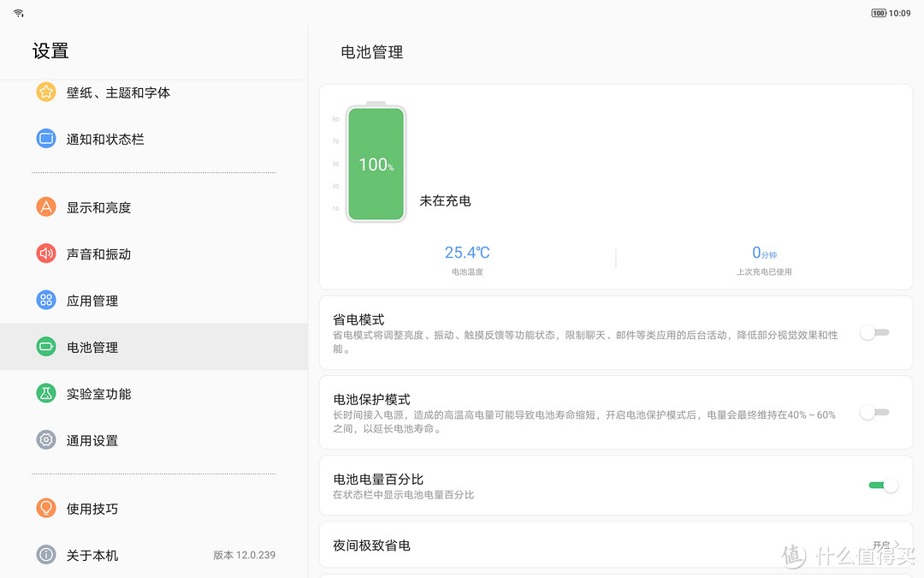Screen dimensions: 924x578
Task: Click the 10:09 clock in status bar
Action: tap(900, 13)
